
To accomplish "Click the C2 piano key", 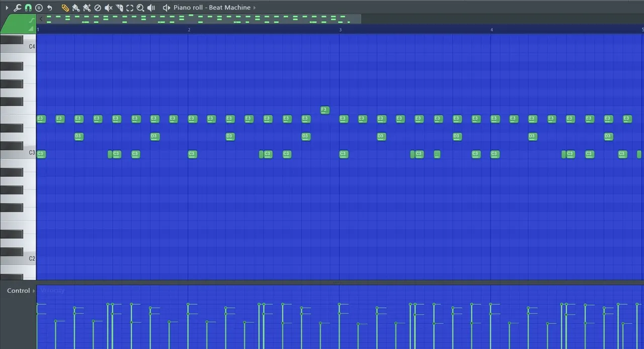I will tap(18, 258).
